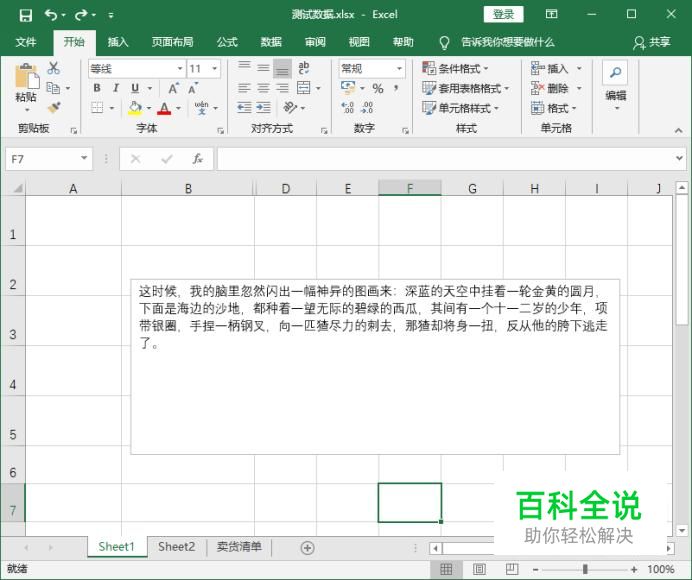Align cell text to the right

(x=282, y=88)
